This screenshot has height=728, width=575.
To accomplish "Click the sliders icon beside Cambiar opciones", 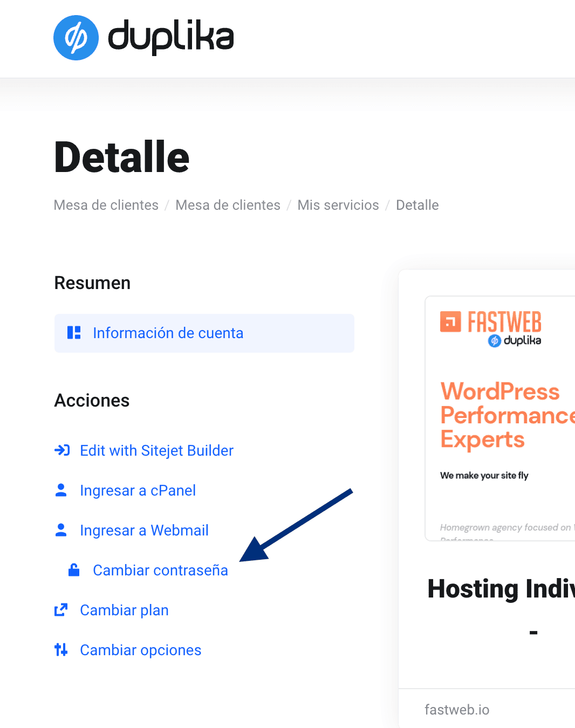I will pos(61,650).
